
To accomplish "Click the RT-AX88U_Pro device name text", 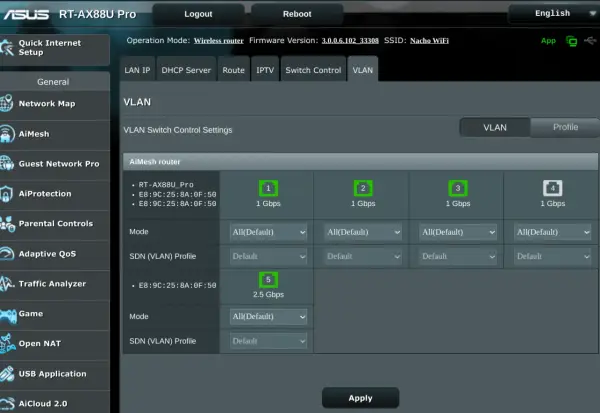I will click(x=166, y=184).
